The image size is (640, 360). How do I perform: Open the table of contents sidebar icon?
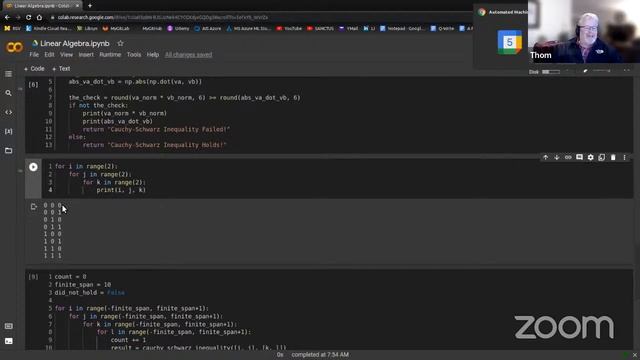(x=9, y=74)
